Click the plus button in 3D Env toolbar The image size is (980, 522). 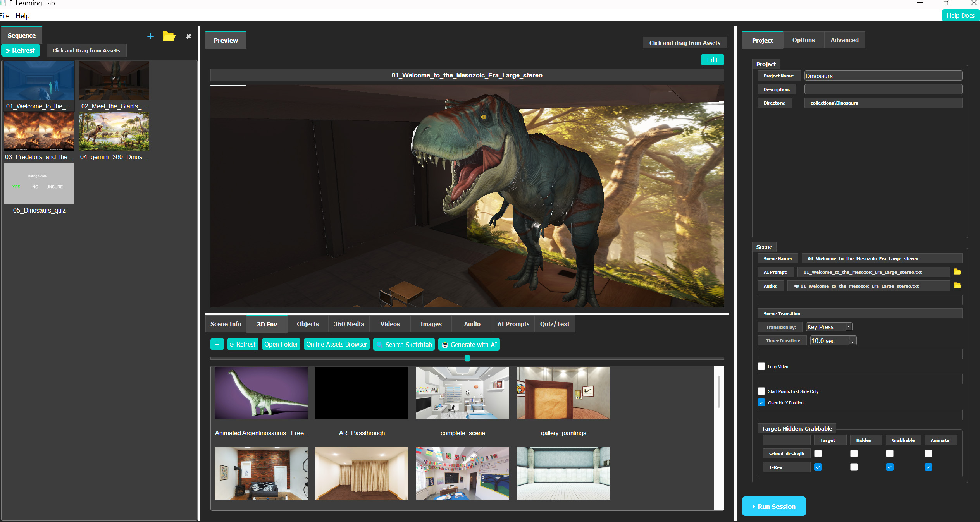pyautogui.click(x=217, y=344)
